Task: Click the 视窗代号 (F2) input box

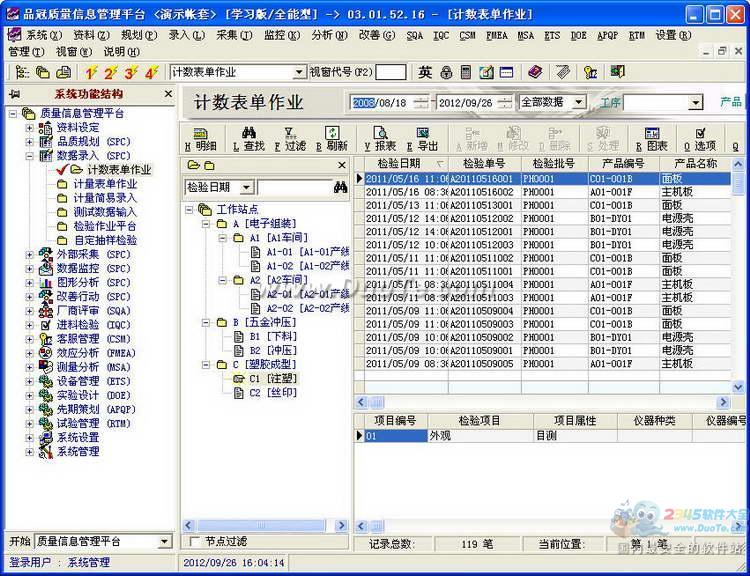Action: tap(391, 72)
